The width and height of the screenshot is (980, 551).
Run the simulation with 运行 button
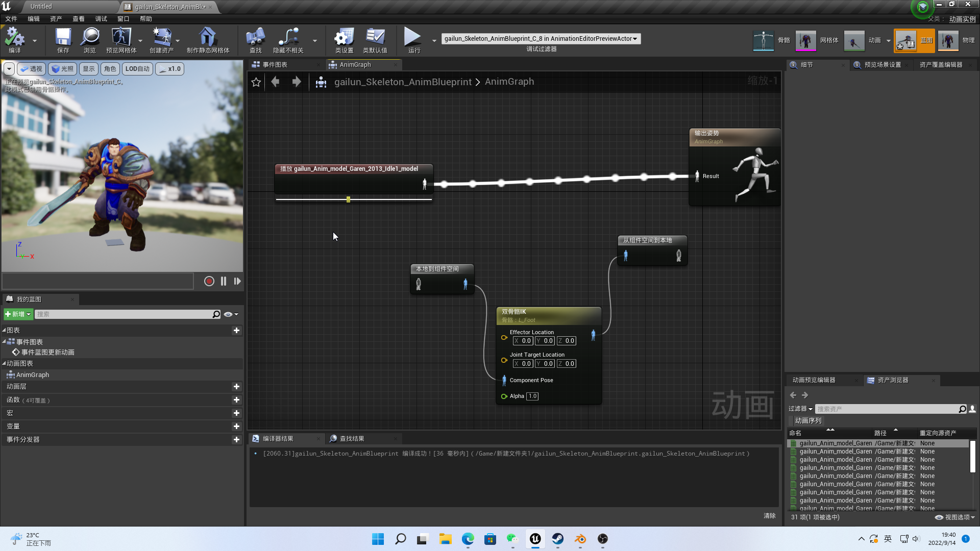[413, 40]
